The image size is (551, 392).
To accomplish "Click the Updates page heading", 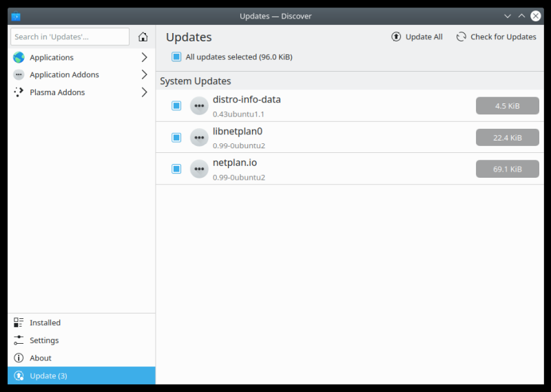I will (189, 37).
